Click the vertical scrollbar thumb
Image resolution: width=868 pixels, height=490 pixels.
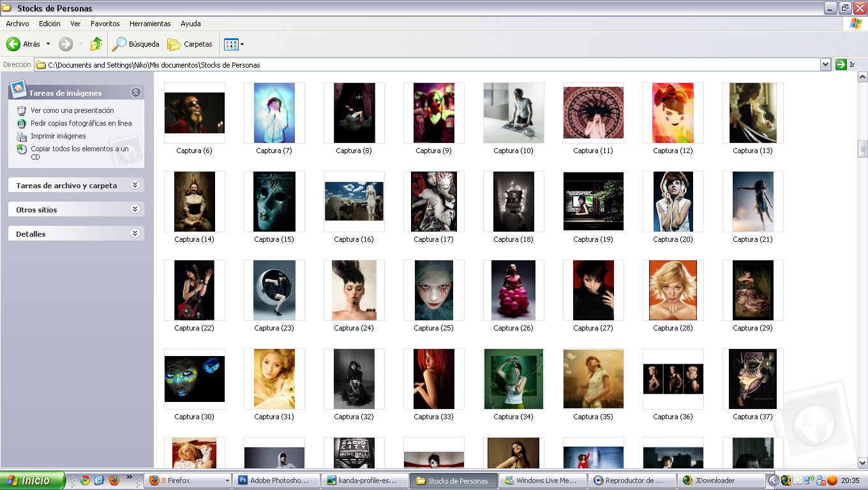point(862,149)
